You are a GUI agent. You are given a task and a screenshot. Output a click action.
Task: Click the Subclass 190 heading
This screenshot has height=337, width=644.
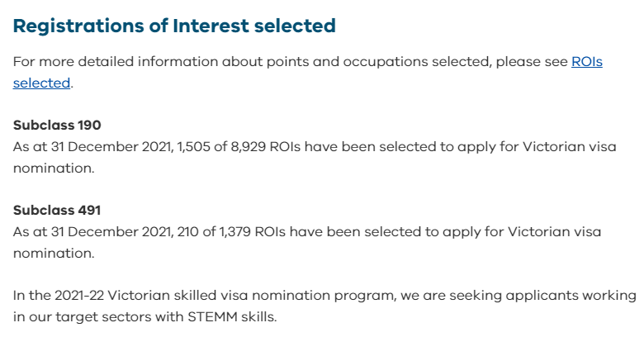(x=57, y=126)
